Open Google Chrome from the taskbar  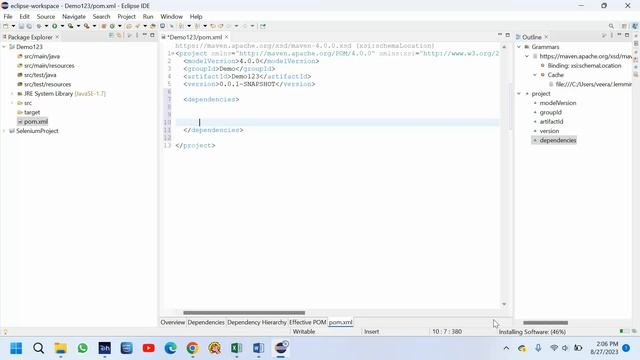(x=192, y=348)
